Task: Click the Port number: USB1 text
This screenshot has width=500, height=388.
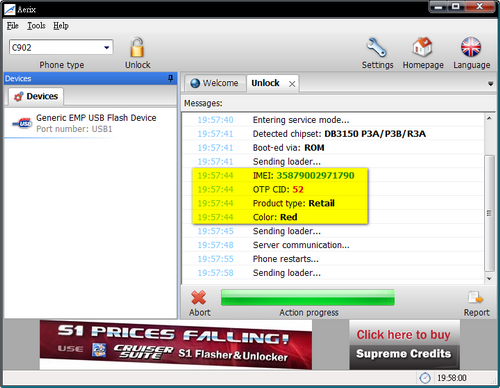Action: pyautogui.click(x=74, y=129)
